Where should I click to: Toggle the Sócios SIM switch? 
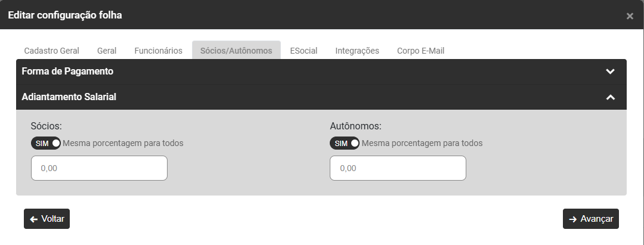(46, 143)
